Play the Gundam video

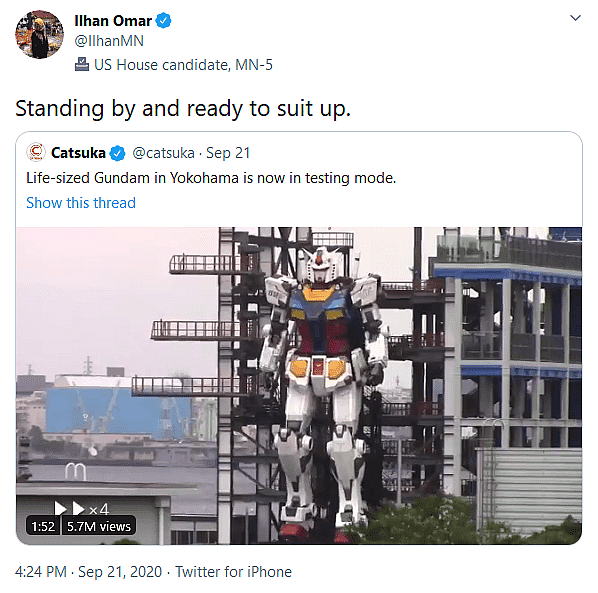point(299,386)
